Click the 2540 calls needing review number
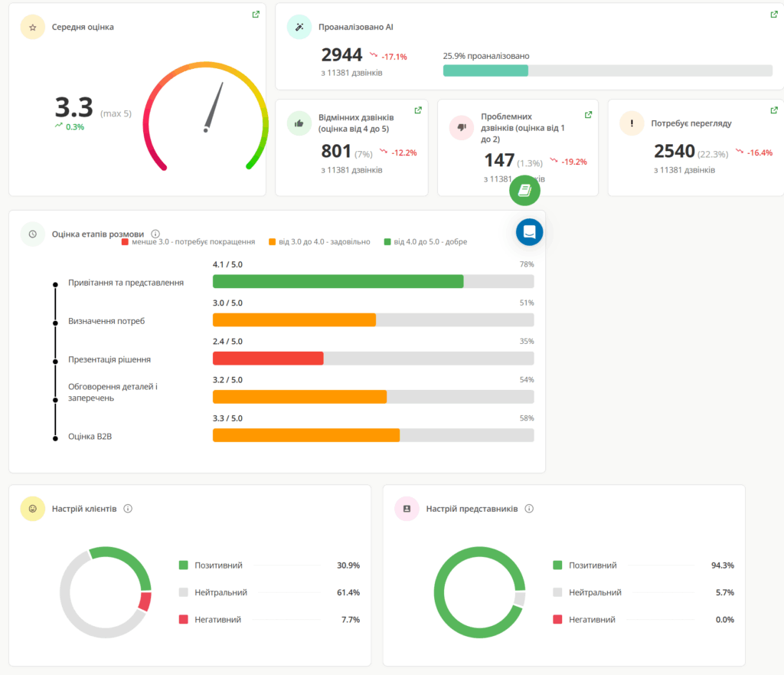The width and height of the screenshot is (784, 675). click(x=674, y=151)
